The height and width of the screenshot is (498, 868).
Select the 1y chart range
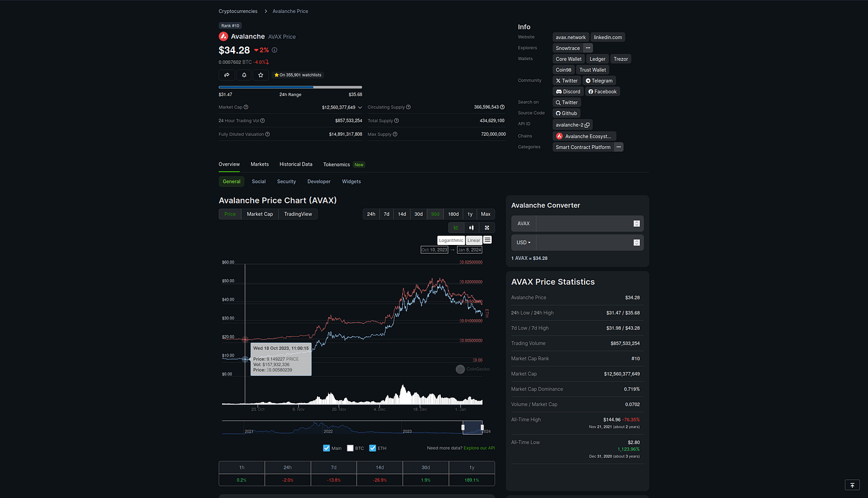pos(470,214)
